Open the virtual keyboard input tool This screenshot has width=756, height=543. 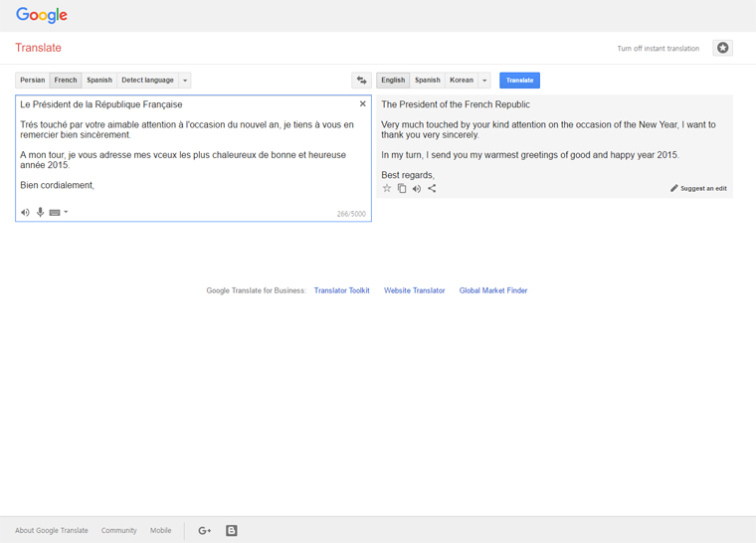click(55, 212)
